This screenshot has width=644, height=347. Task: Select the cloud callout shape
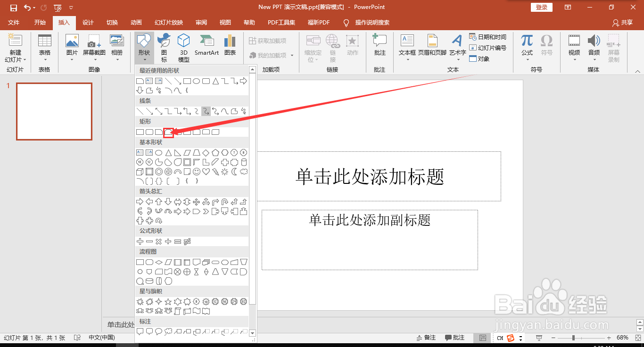pyautogui.click(x=168, y=332)
